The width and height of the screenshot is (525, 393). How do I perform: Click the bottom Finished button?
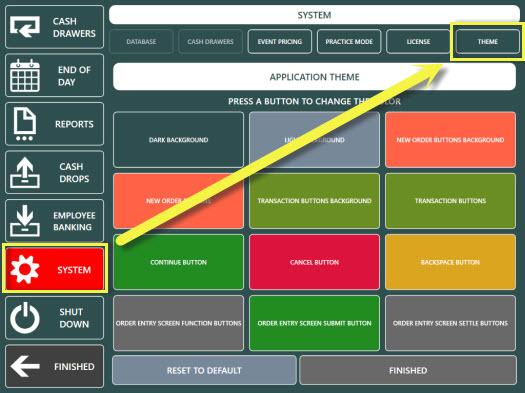[x=408, y=370]
